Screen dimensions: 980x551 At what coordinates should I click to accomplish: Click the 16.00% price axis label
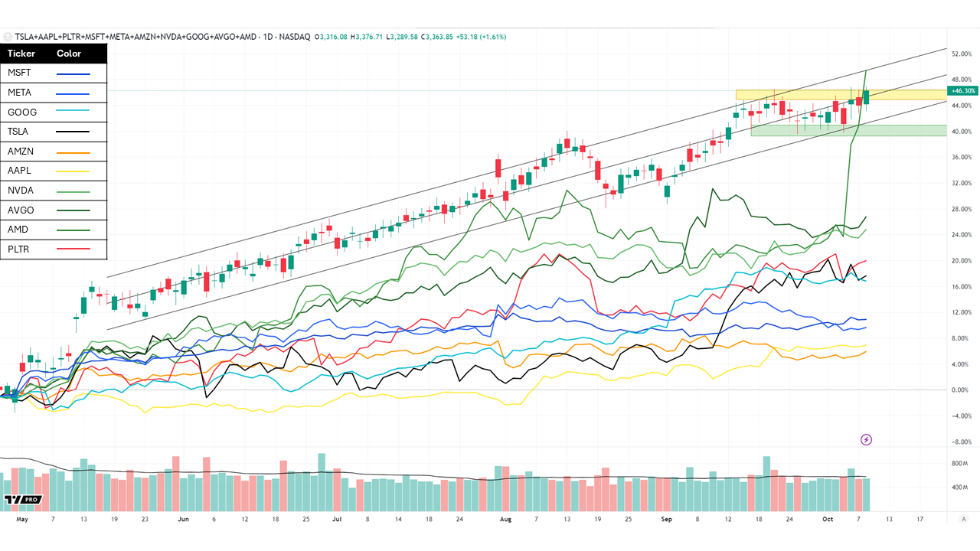coord(962,287)
